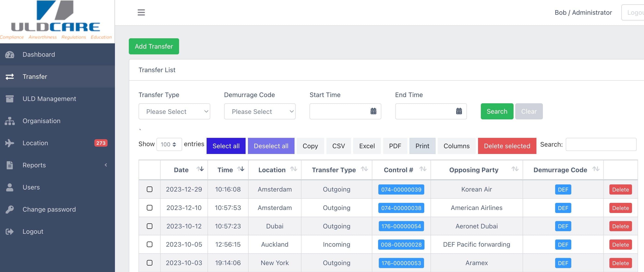This screenshot has height=272, width=644.
Task: Click the Dashboard gauge icon
Action: coord(10,54)
